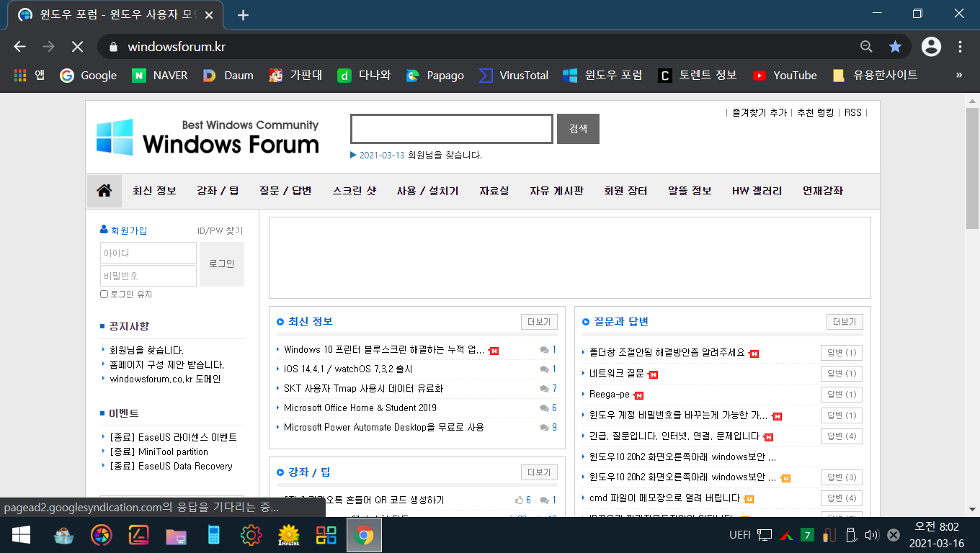Click the home icon in site navigation
The height and width of the screenshot is (553, 980).
pos(104,191)
